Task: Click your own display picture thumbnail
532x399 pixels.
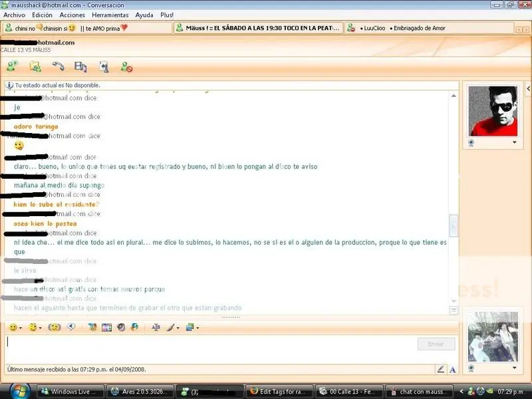Action: (x=493, y=336)
